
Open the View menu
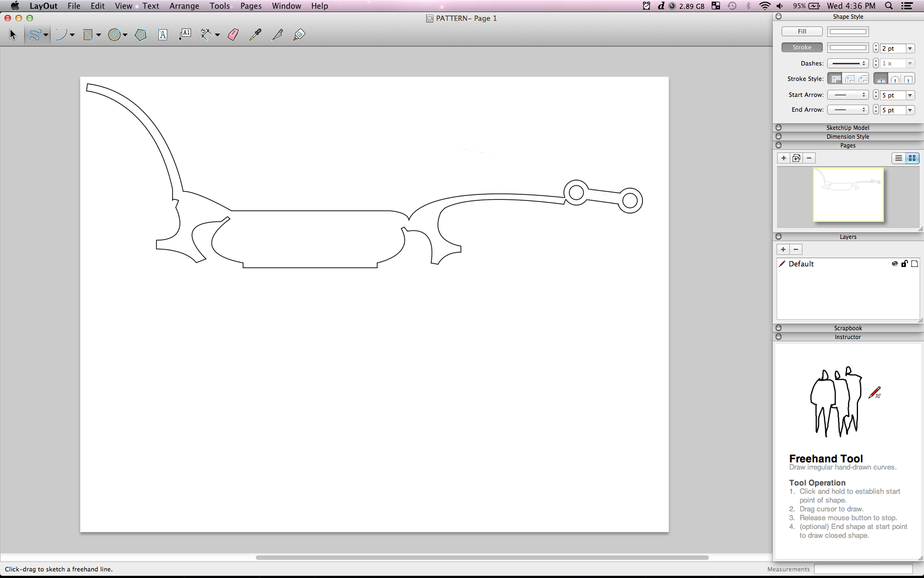click(x=123, y=6)
